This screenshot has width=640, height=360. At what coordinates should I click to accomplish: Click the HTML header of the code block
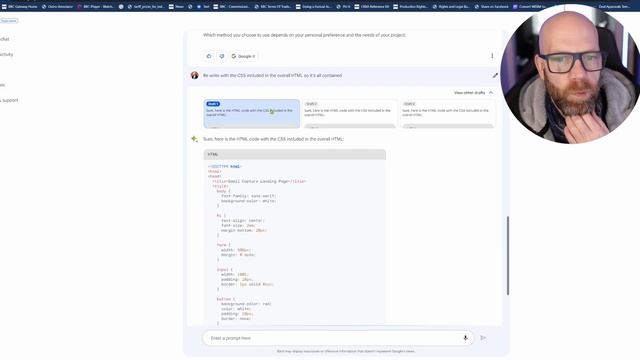click(x=295, y=154)
